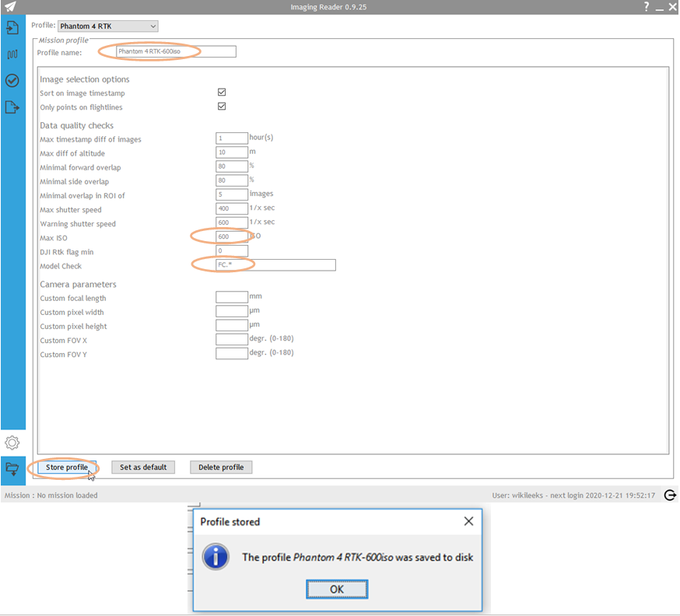Viewport: 680px width, 616px height.
Task: Click Minimal forward overlap field
Action: [232, 166]
